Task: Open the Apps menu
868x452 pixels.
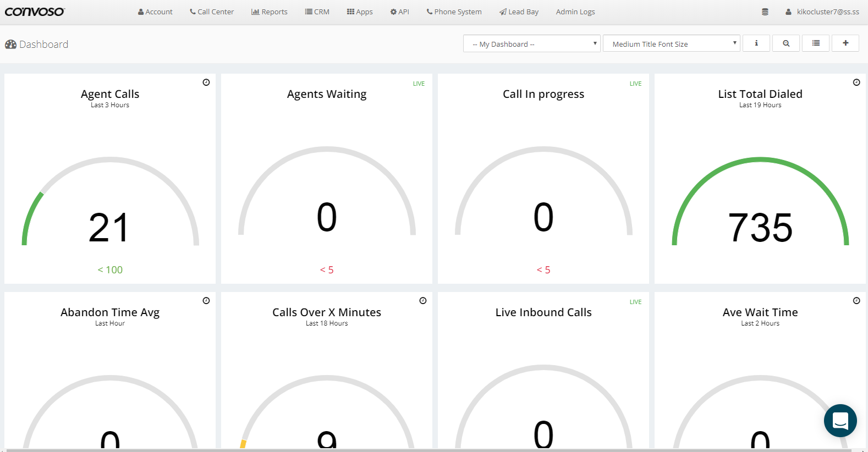Action: tap(360, 12)
